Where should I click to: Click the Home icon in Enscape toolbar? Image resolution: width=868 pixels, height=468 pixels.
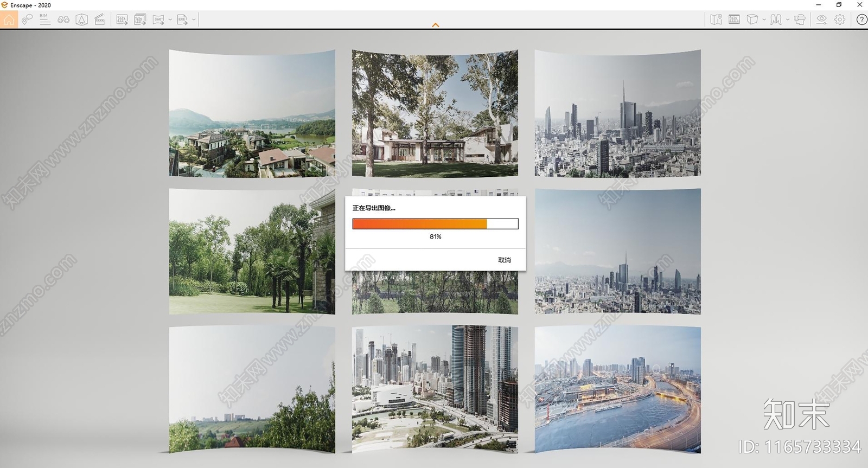click(x=9, y=20)
